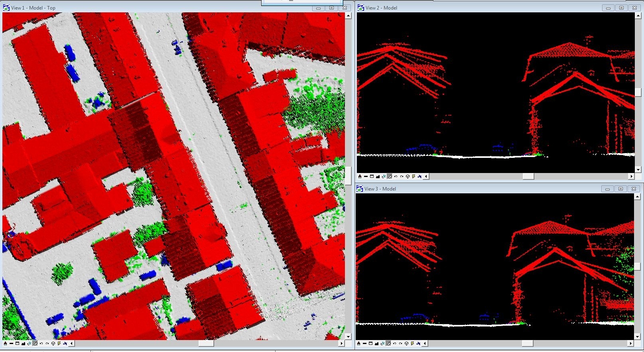The width and height of the screenshot is (644, 352).
Task: Click View 1 horizontal scrollbar thumb
Action: pos(206,343)
